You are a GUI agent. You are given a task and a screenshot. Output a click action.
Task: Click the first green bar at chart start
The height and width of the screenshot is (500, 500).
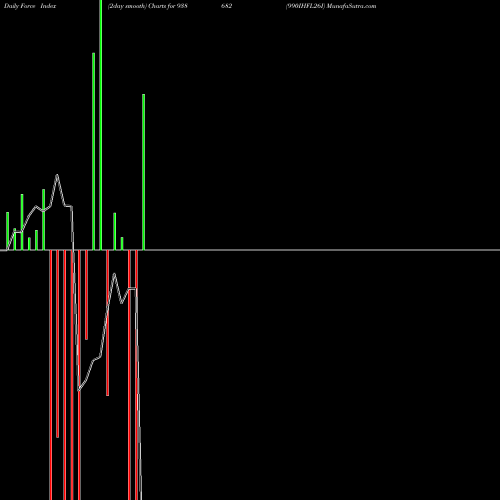point(8,231)
